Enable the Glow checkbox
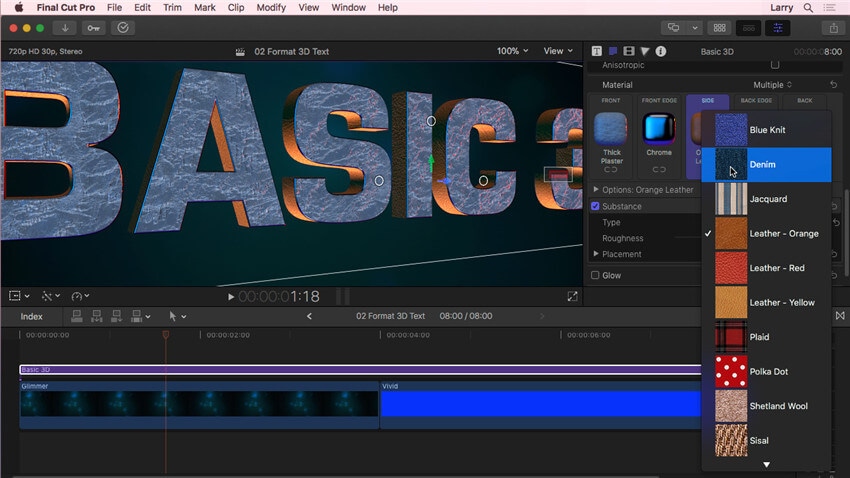Image resolution: width=850 pixels, height=478 pixels. click(596, 276)
